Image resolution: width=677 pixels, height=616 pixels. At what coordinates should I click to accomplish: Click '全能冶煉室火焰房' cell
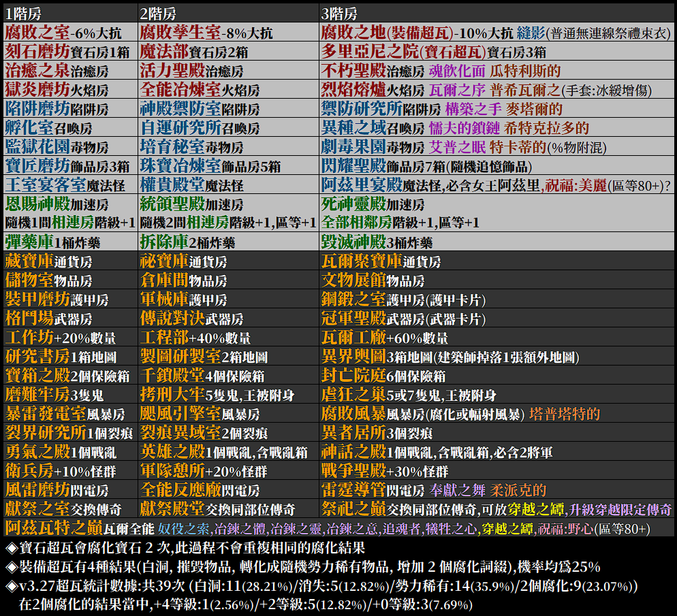tap(228, 89)
